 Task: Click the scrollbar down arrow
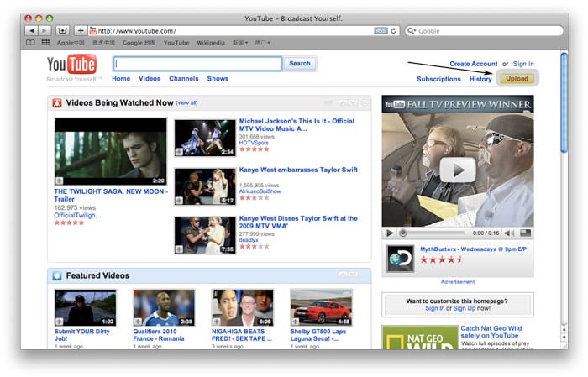[564, 338]
